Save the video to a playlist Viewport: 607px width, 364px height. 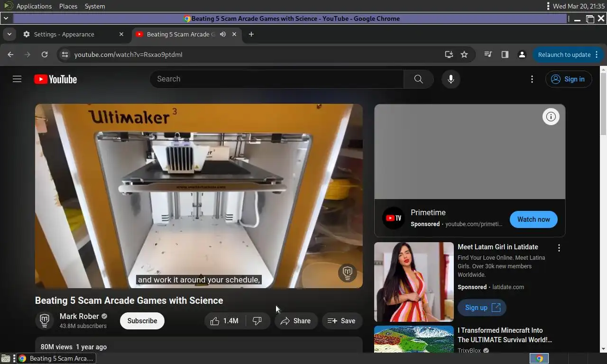point(342,321)
